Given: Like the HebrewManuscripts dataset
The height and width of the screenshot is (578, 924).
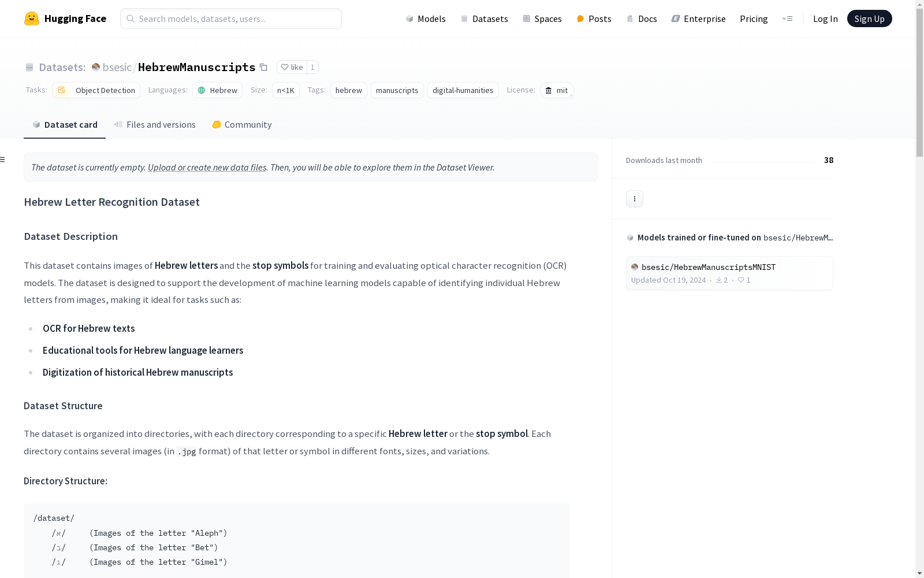Looking at the screenshot, I should click(x=292, y=67).
